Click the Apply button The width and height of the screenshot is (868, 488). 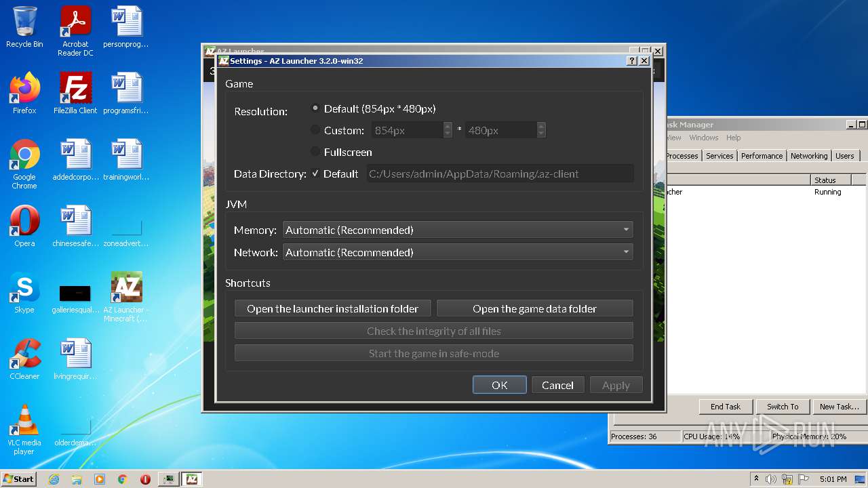tap(616, 385)
